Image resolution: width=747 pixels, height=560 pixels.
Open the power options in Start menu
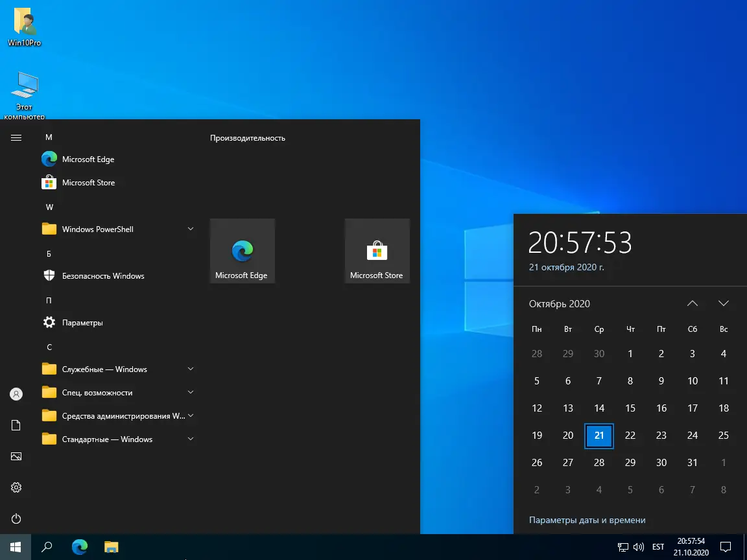point(16,519)
